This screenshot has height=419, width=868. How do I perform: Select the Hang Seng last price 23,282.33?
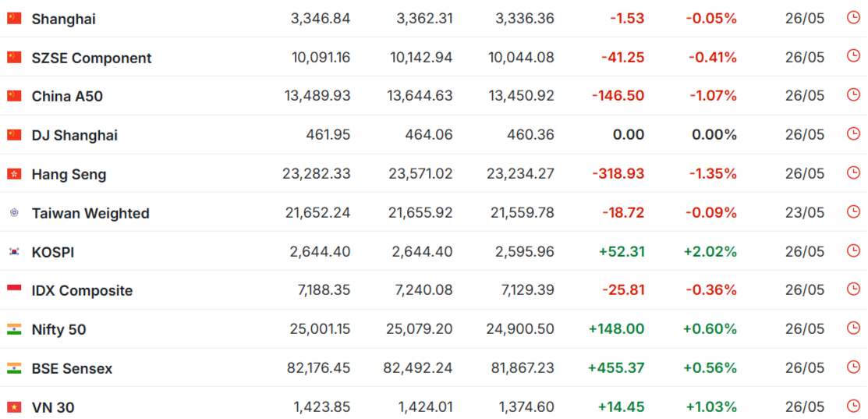coord(317,174)
